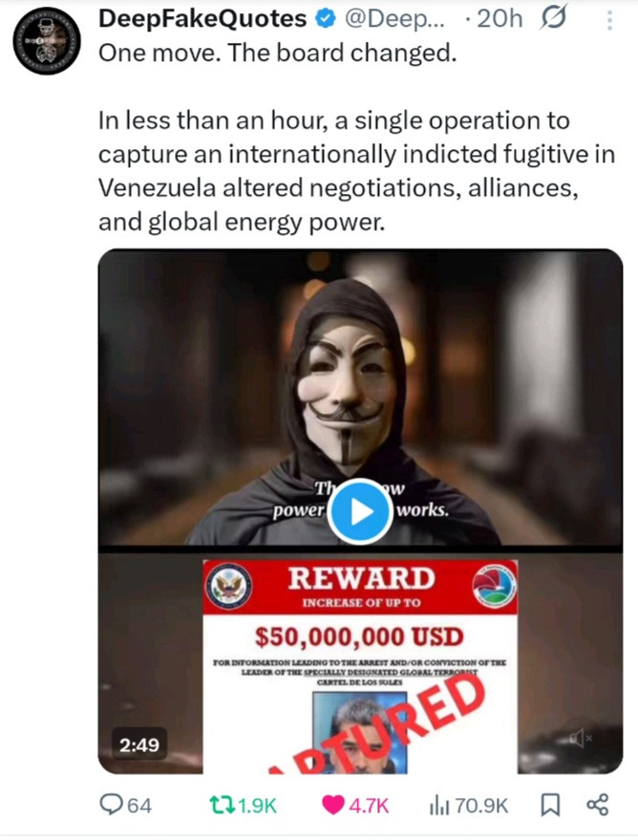638x840 pixels.
Task: Click the 70.9K views count
Action: click(x=481, y=806)
